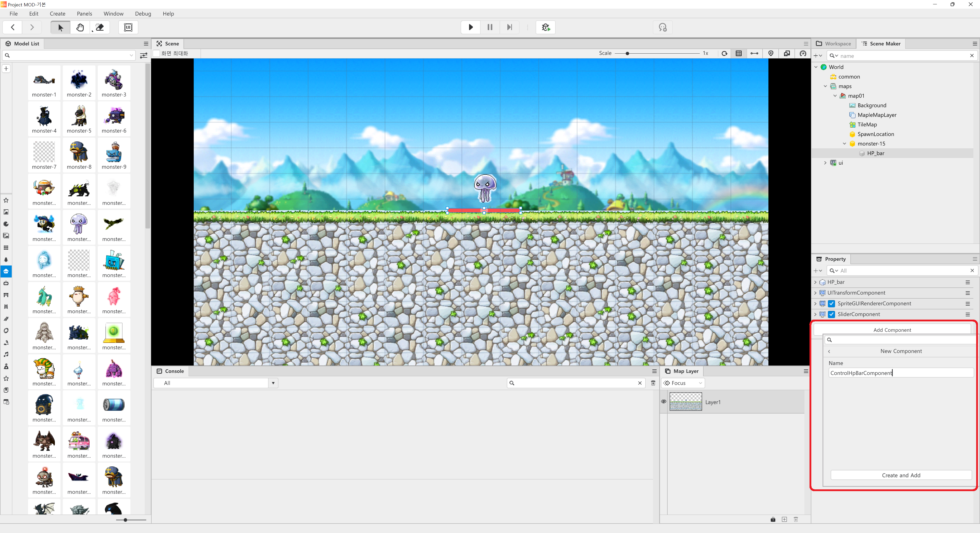
Task: Click the Add Component button
Action: (x=892, y=330)
